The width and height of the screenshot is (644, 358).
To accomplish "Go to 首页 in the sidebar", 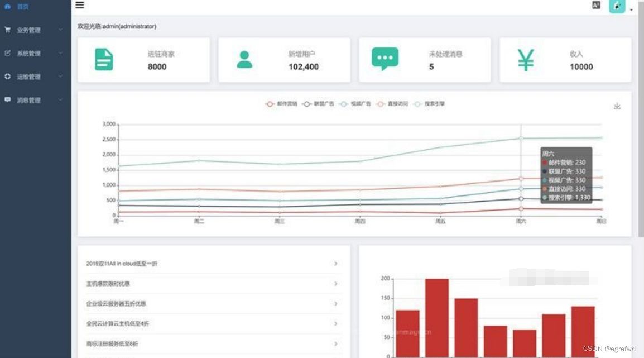I will [x=22, y=7].
